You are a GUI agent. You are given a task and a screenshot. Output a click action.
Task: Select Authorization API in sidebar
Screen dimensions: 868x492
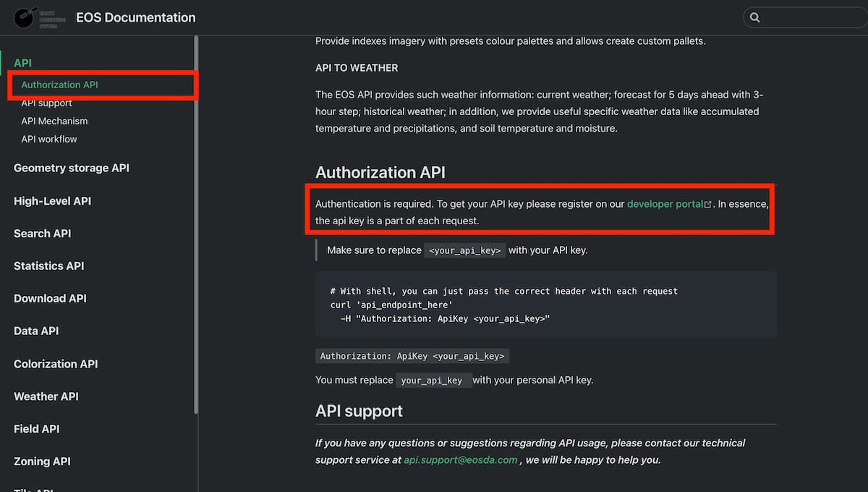[59, 85]
